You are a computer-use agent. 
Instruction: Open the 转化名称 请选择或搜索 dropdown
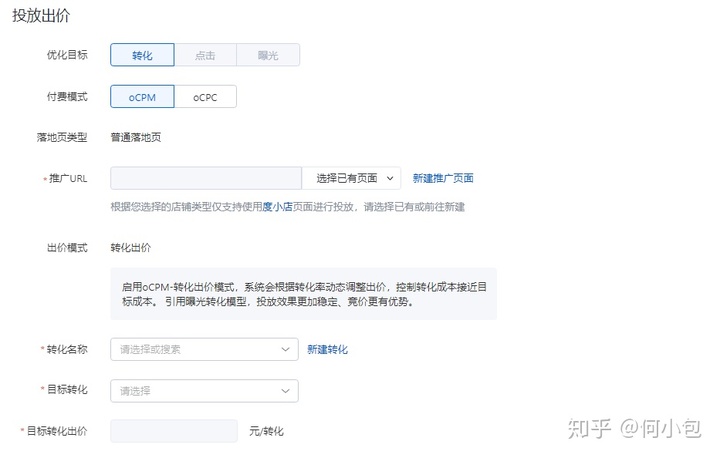[204, 350]
